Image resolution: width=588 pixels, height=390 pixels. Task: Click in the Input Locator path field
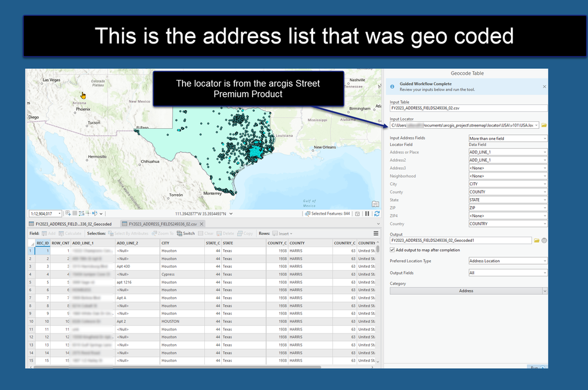coord(464,125)
